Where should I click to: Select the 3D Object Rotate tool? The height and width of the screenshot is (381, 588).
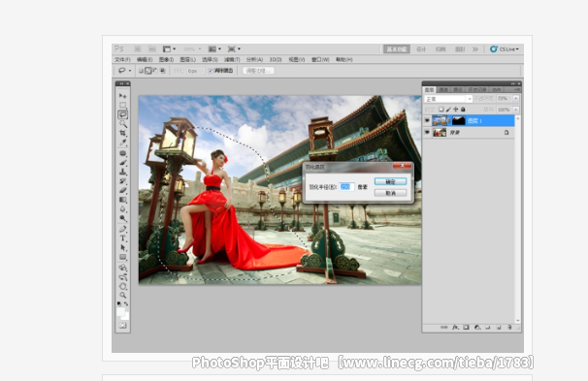point(122,268)
